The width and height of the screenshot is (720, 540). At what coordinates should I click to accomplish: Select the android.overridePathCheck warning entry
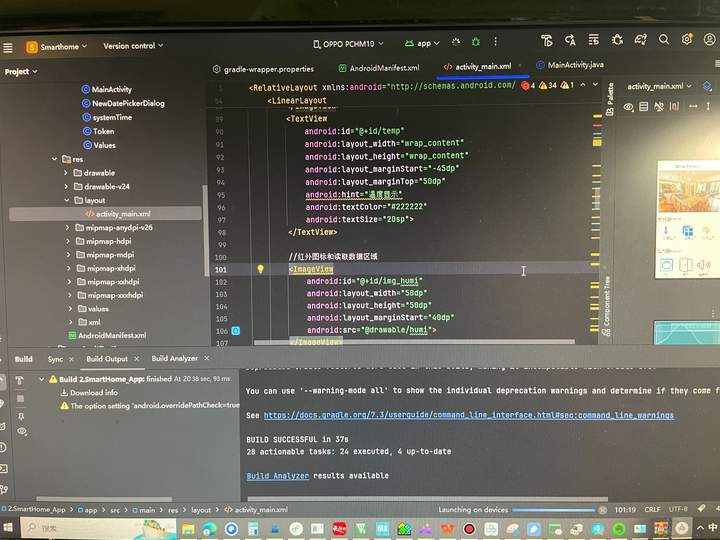tap(150, 406)
